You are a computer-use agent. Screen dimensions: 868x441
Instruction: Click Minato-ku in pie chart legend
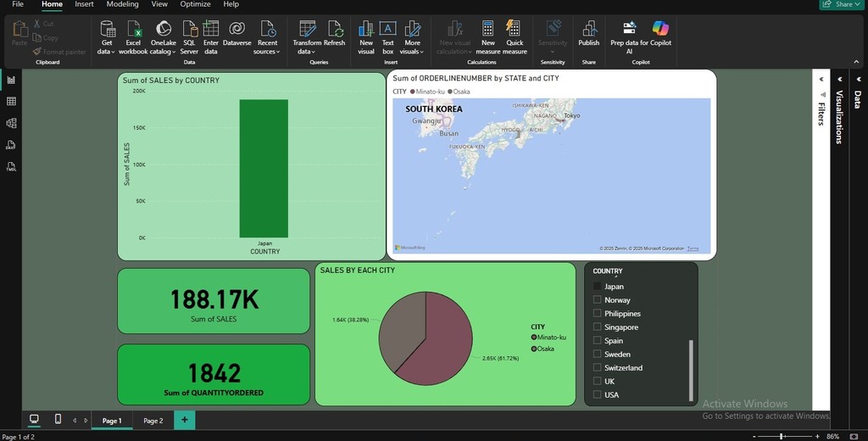coord(548,338)
